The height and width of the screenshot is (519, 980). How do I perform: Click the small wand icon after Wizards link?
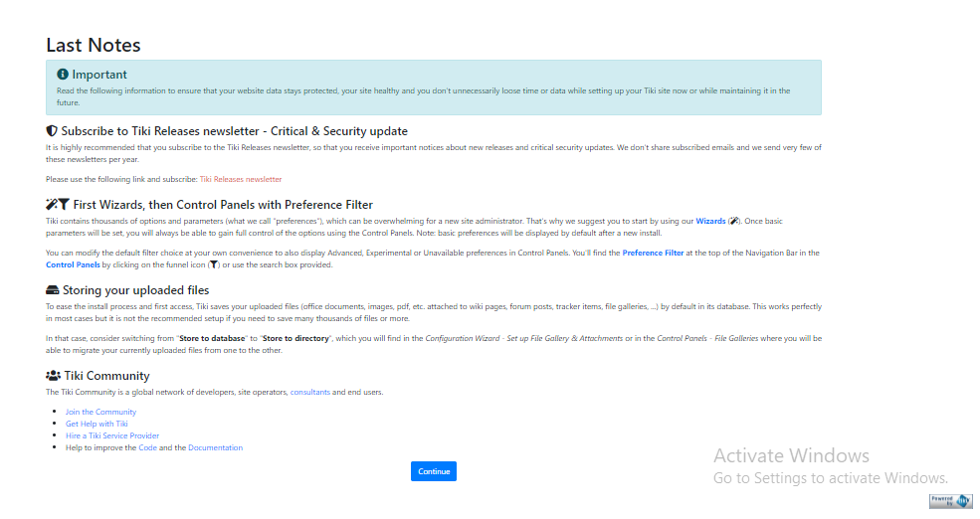733,221
